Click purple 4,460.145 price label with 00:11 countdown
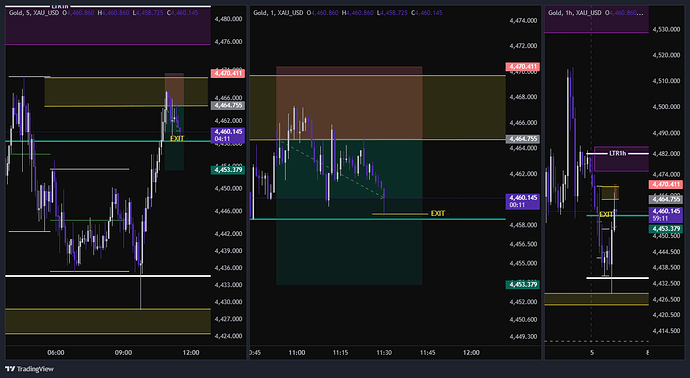690x378 pixels. click(x=523, y=201)
